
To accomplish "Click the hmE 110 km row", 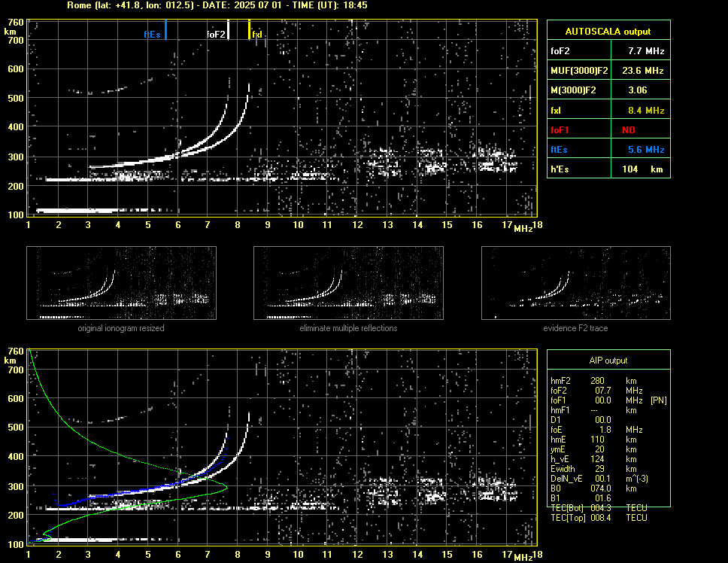I will pos(594,440).
